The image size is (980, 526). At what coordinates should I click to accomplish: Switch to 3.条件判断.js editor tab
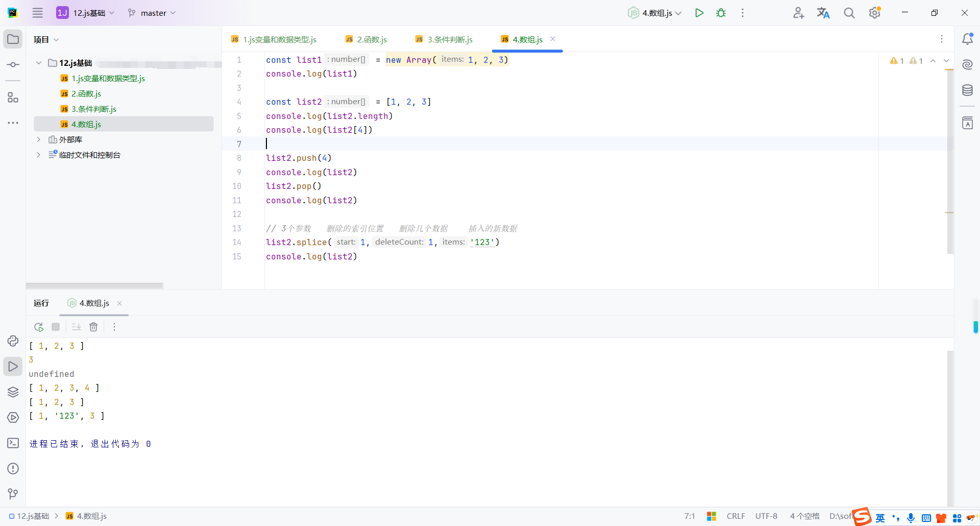point(444,39)
